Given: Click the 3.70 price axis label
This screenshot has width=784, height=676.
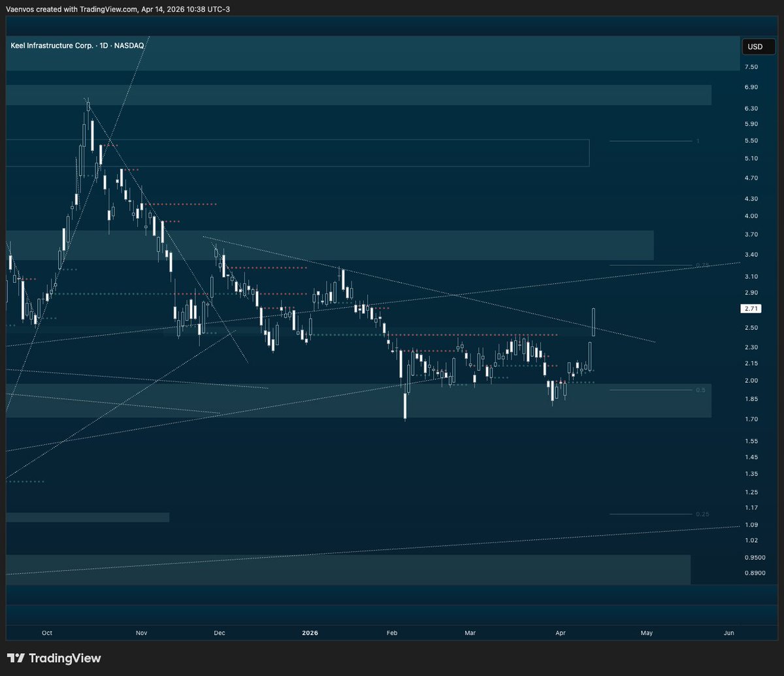Looking at the screenshot, I should click(x=751, y=234).
